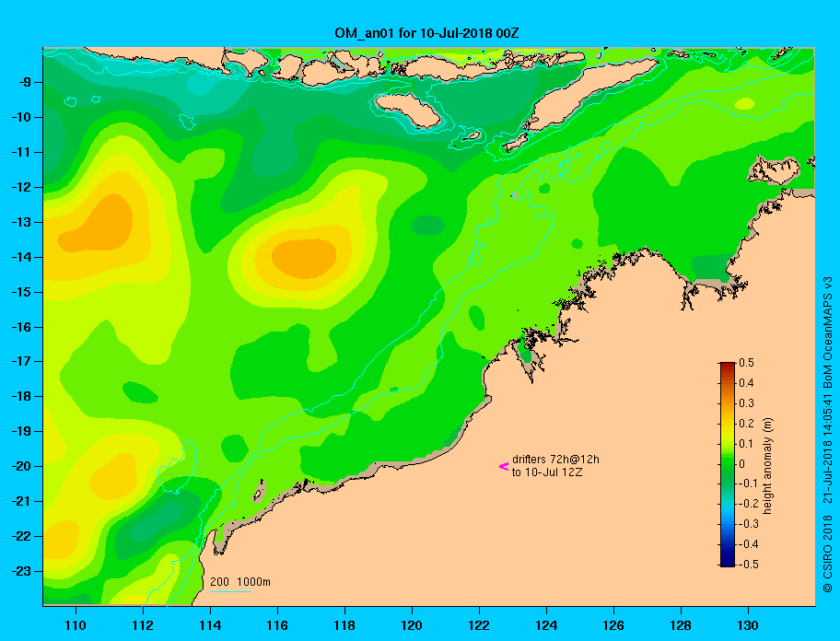This screenshot has width=840, height=641.
Task: Click colorbar tick label '-0.3'
Action: 749,524
